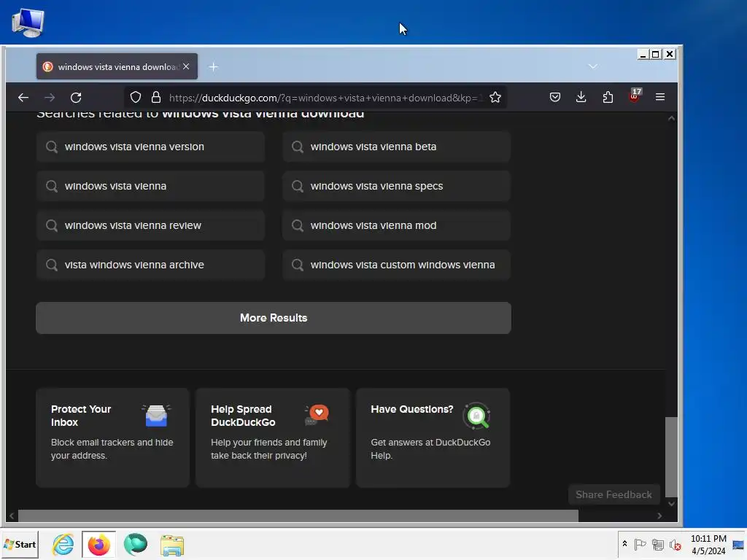Viewport: 747px width, 560px height.
Task: Open the extensions puzzle icon
Action: pos(608,98)
